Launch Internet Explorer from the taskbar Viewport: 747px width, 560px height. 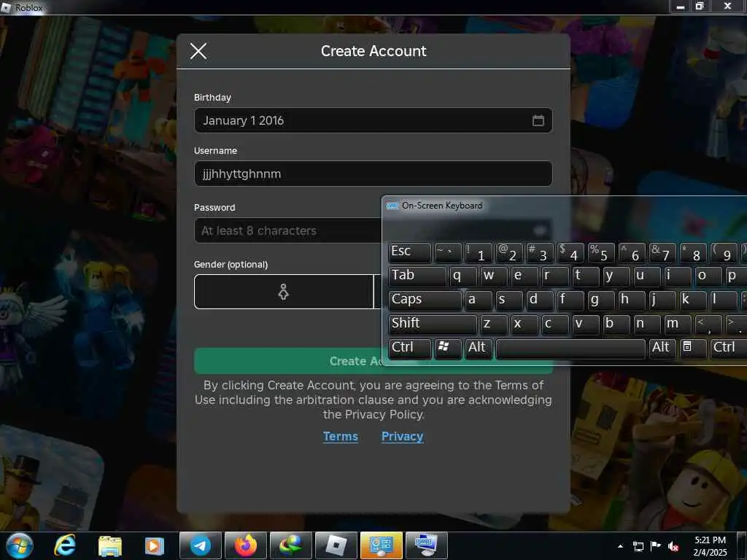[x=65, y=545]
